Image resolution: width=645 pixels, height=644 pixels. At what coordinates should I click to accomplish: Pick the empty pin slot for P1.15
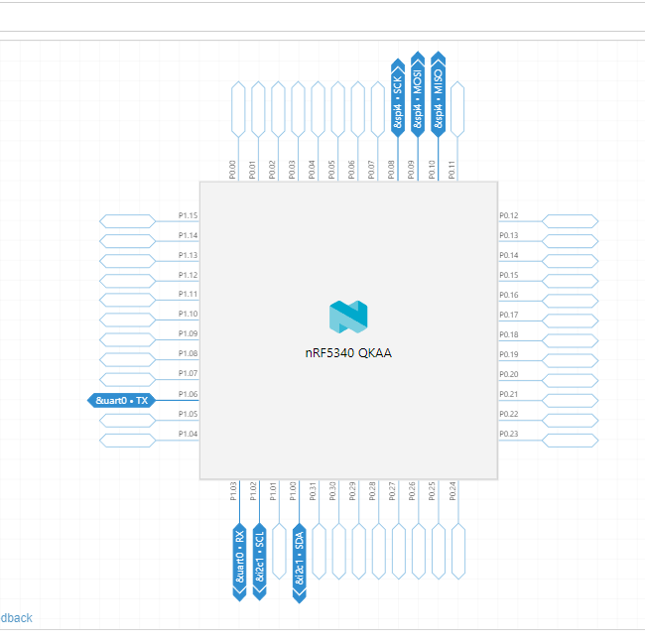(x=128, y=221)
